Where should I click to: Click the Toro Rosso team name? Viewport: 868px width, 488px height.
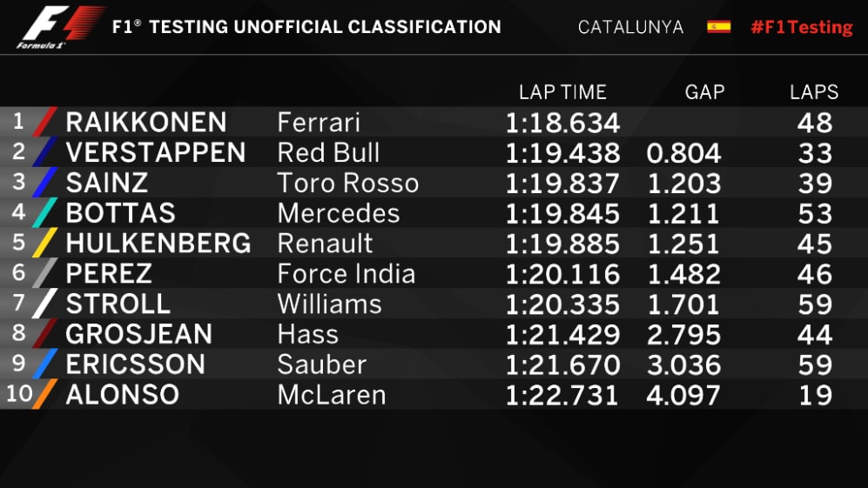click(x=347, y=184)
